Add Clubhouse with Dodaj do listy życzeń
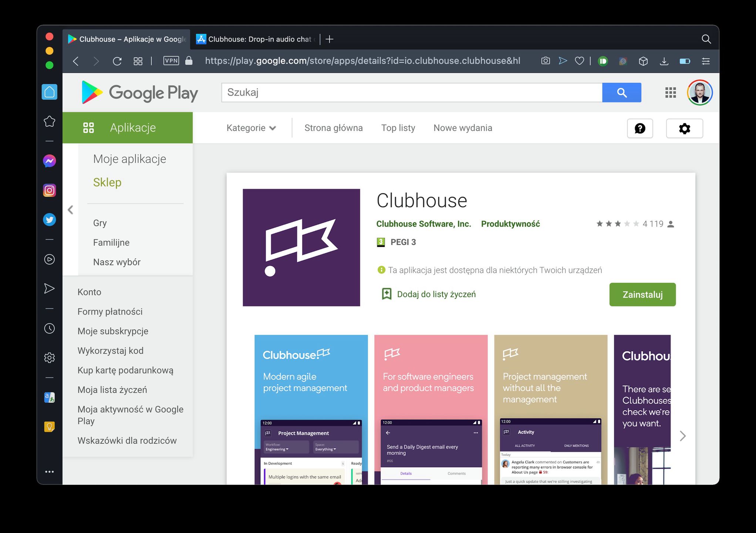Screen dimensions: 756x533 (x=429, y=294)
